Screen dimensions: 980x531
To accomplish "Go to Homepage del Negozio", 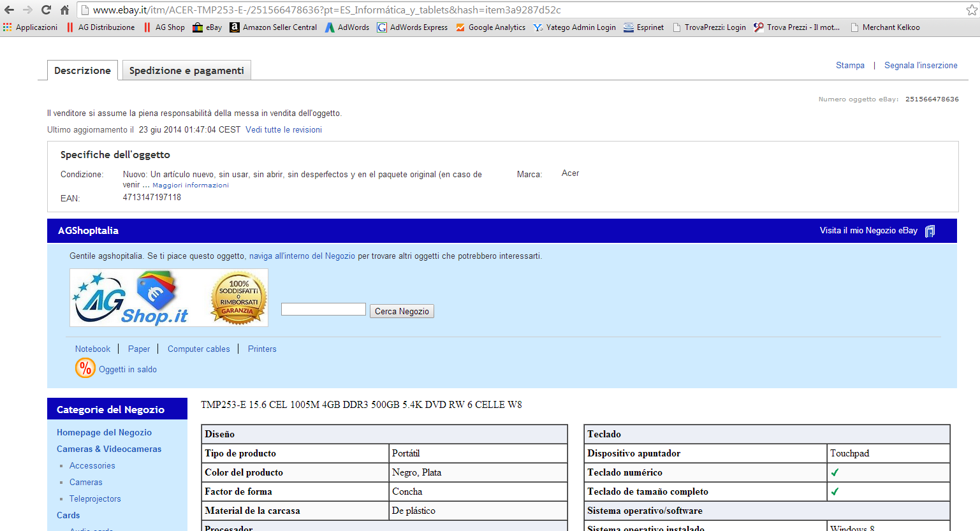I will point(104,432).
